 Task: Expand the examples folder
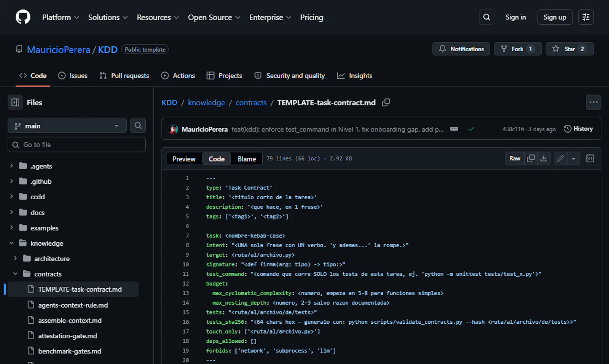click(x=11, y=227)
